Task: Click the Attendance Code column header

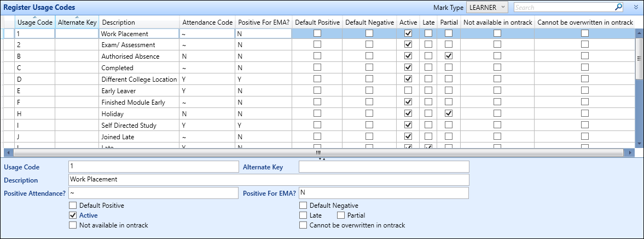Action: [207, 22]
